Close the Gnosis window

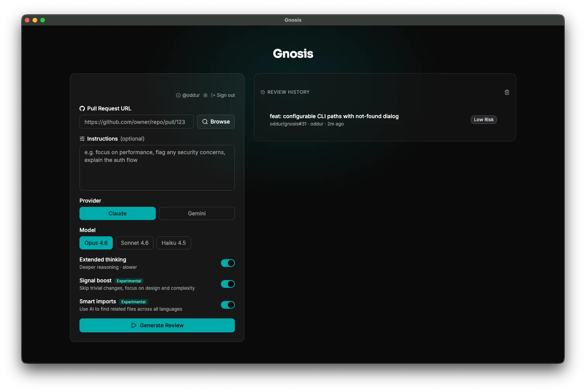27,20
